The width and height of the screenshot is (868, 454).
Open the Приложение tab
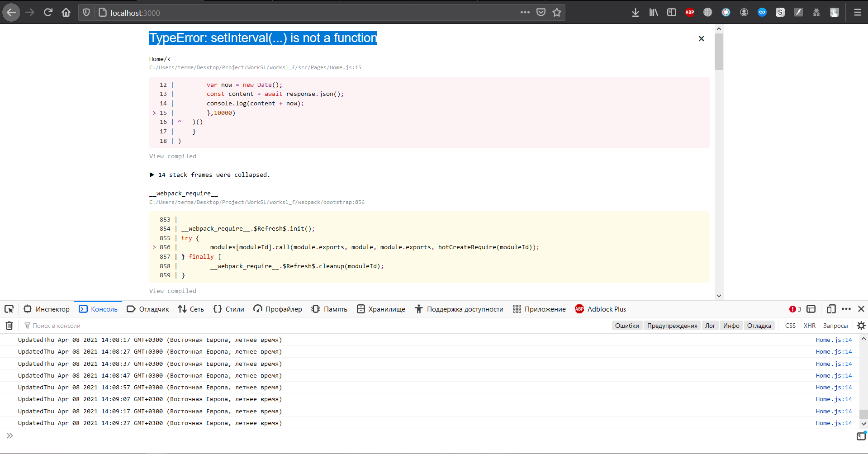click(539, 309)
